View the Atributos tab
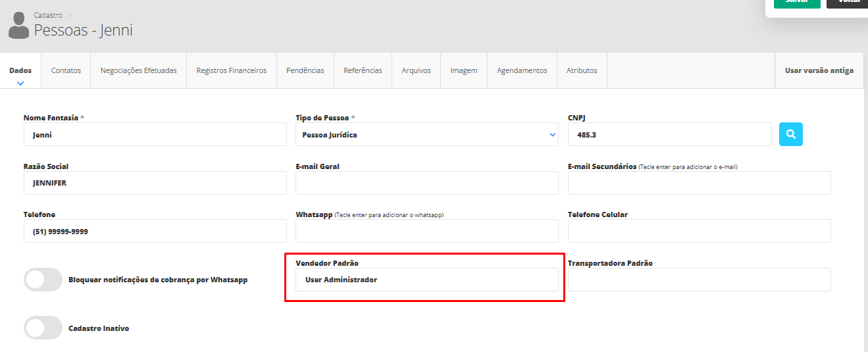Viewport: 868px width, 352px height. coord(582,70)
